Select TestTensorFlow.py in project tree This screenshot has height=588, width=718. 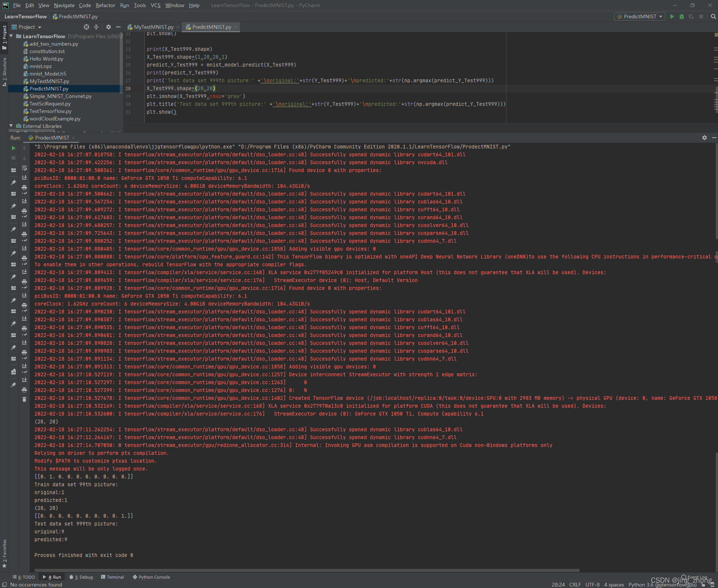[50, 111]
